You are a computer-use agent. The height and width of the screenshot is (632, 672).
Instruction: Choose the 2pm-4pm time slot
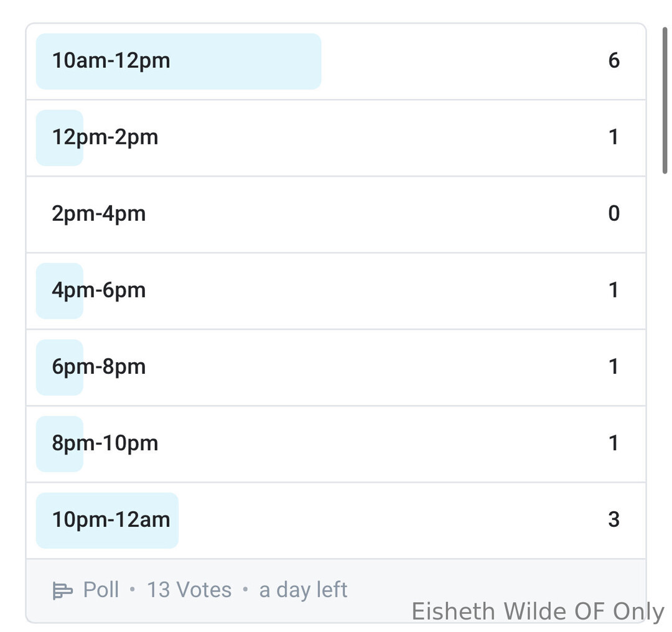click(98, 214)
